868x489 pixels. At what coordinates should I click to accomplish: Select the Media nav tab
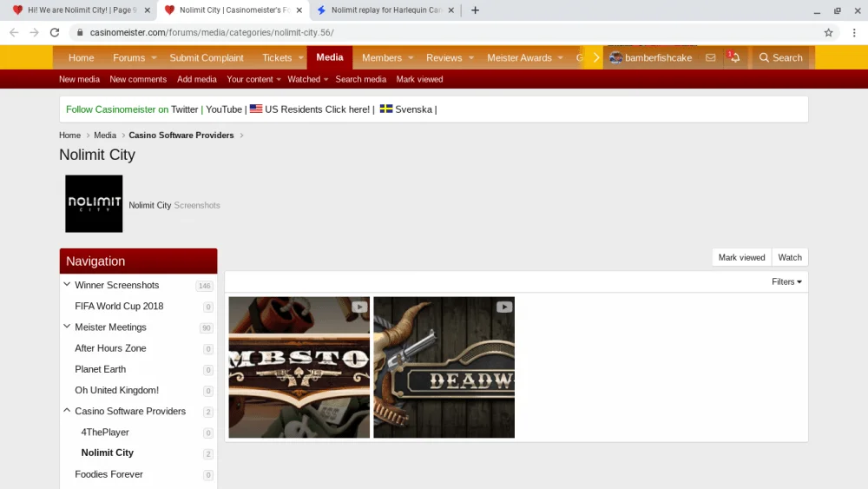tap(329, 57)
